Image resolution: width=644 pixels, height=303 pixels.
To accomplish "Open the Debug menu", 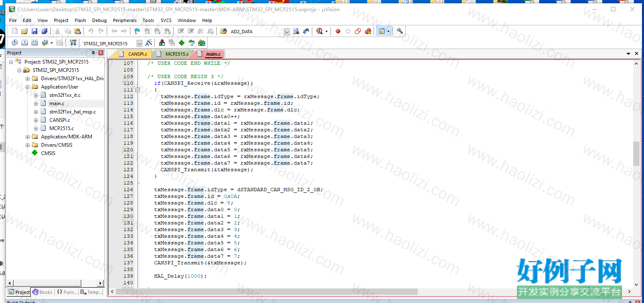I will 99,20.
